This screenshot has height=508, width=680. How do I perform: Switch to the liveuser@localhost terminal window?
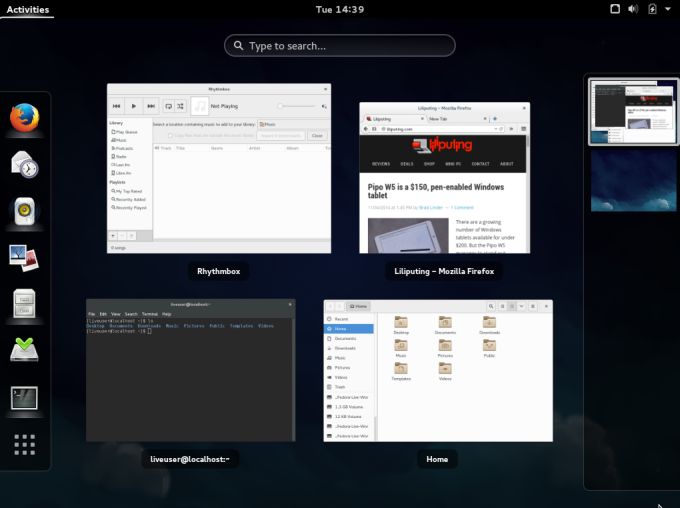click(x=190, y=370)
